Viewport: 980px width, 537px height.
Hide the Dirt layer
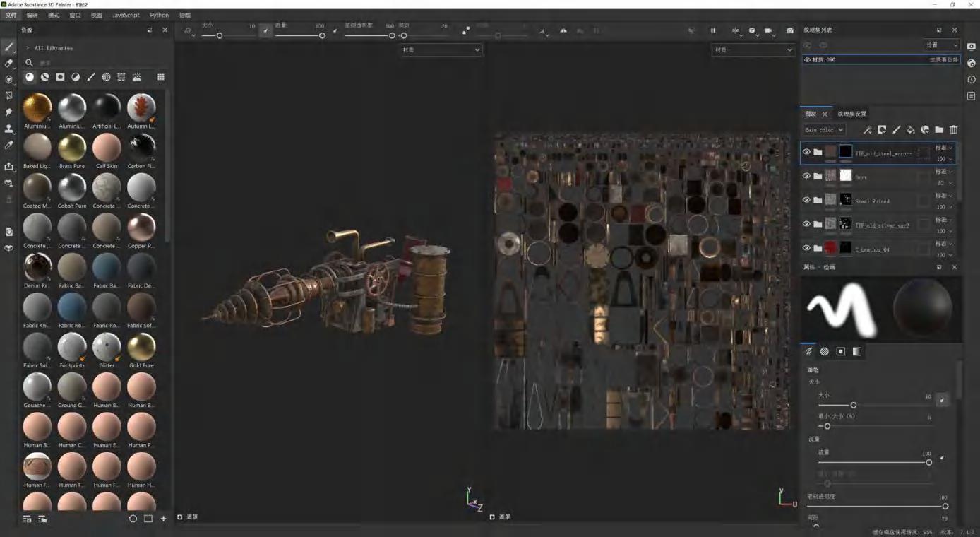pyautogui.click(x=806, y=176)
